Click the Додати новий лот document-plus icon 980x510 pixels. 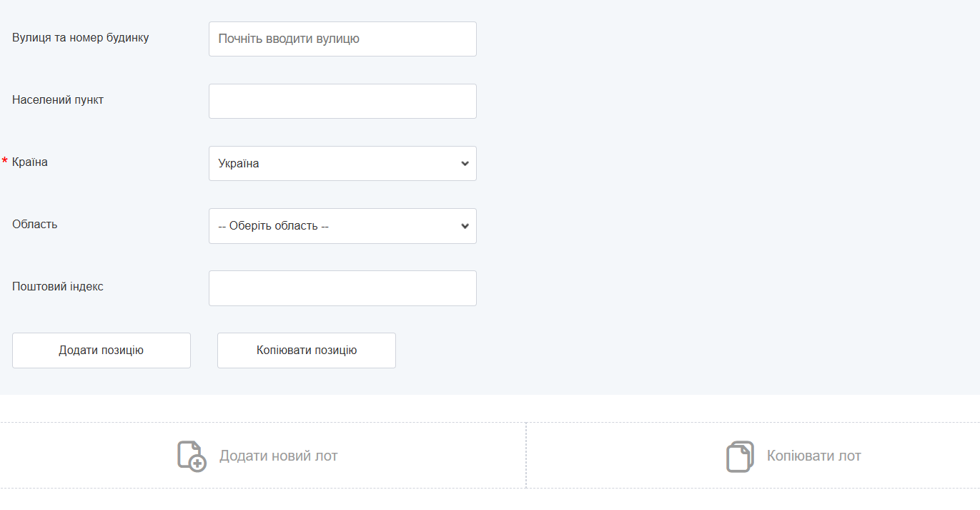(192, 456)
